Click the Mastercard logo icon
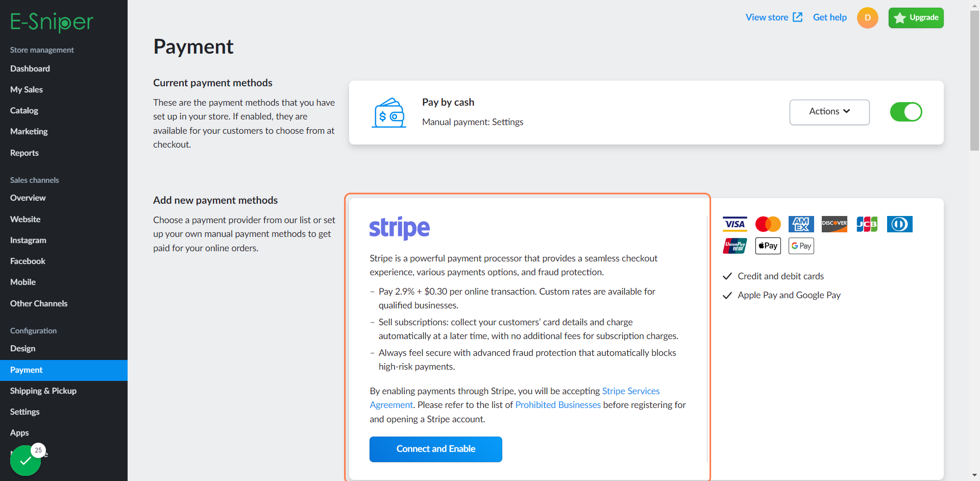Screen dimensions: 980x481 768,224
